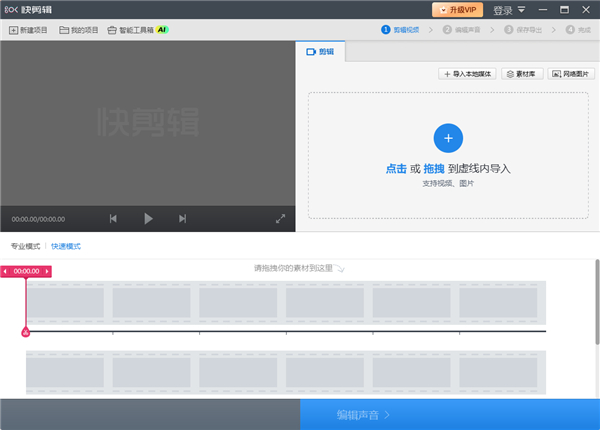Switch to 专业模式 professional mode
Screen dimensions: 600x430
click(26, 246)
